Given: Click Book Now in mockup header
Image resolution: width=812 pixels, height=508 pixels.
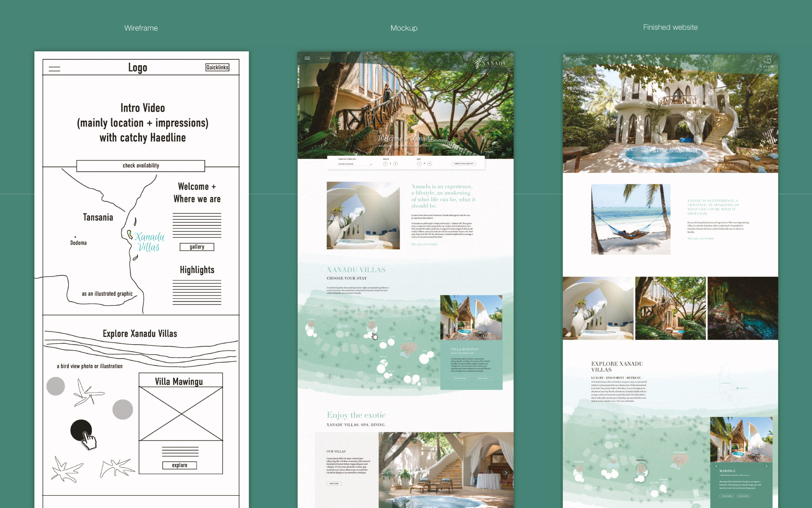Looking at the screenshot, I should pos(325,58).
